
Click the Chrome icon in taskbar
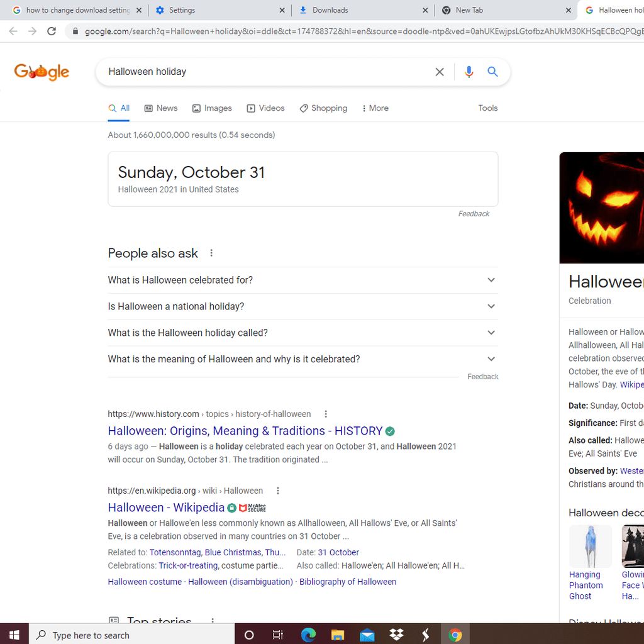tap(455, 635)
